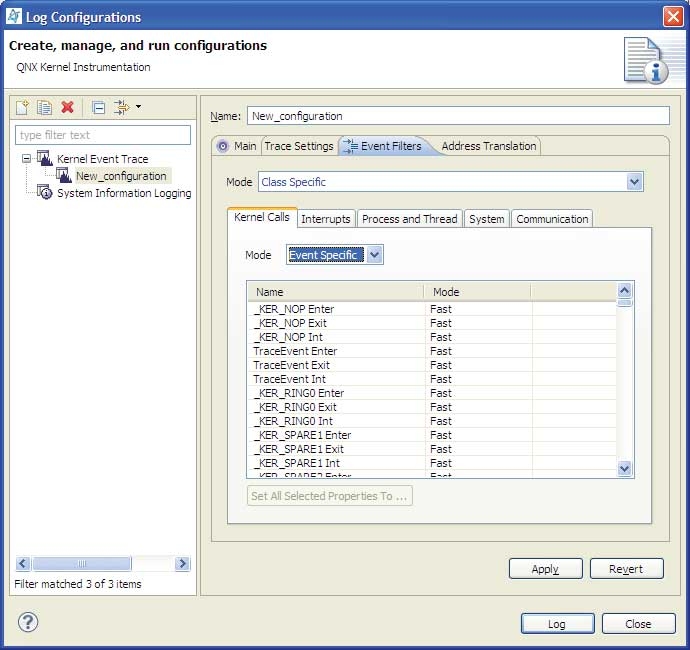Click the New launch configuration icon
This screenshot has height=650, width=690.
pos(22,107)
